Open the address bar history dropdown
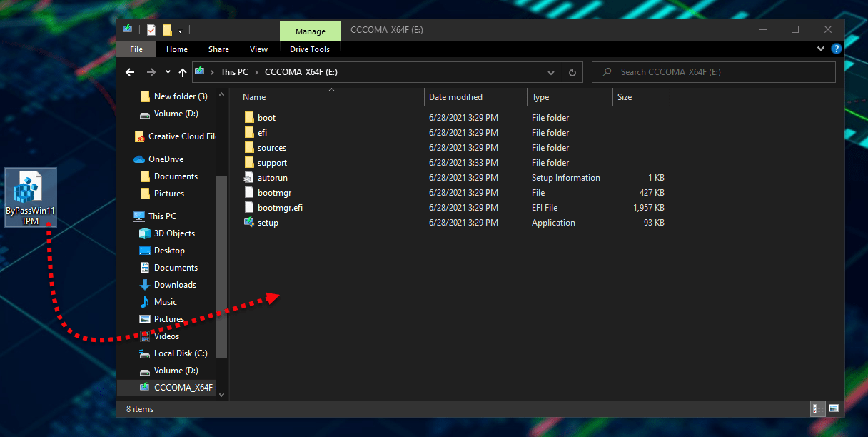This screenshot has height=437, width=868. (x=551, y=72)
